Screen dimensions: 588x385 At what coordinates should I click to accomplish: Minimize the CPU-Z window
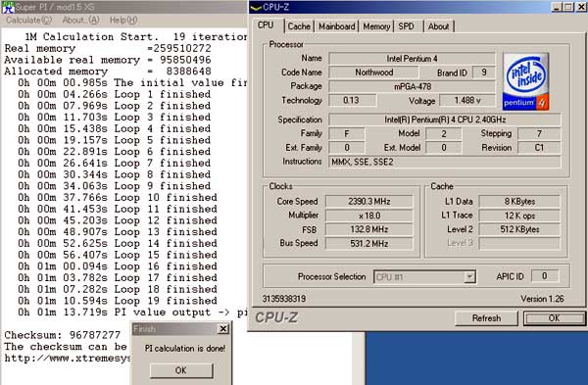point(558,7)
